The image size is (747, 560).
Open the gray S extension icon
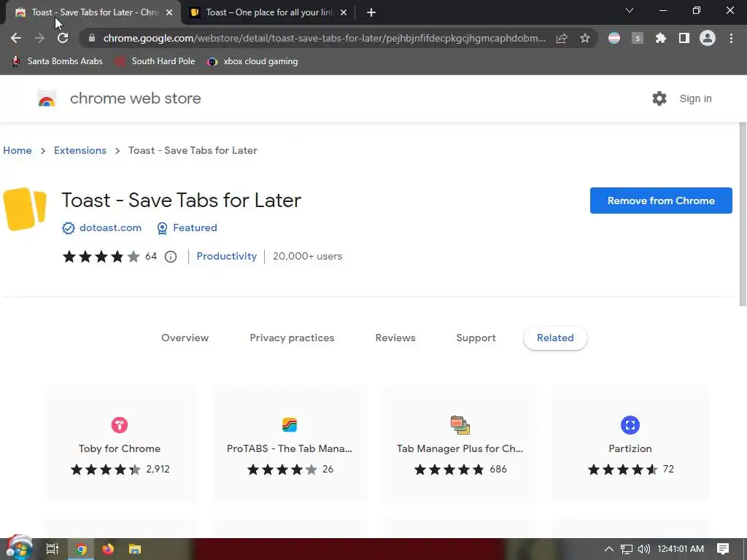[x=638, y=38]
